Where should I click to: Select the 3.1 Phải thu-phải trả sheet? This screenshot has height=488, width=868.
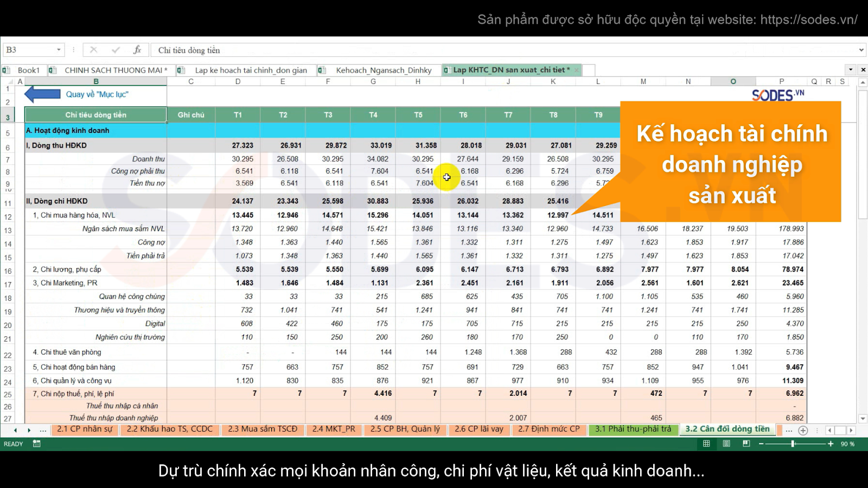tap(633, 429)
